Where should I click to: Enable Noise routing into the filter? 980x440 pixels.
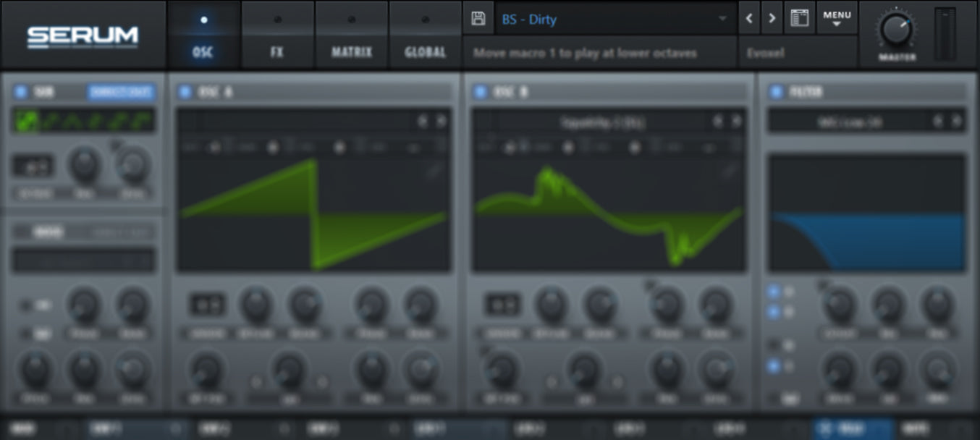(773, 346)
